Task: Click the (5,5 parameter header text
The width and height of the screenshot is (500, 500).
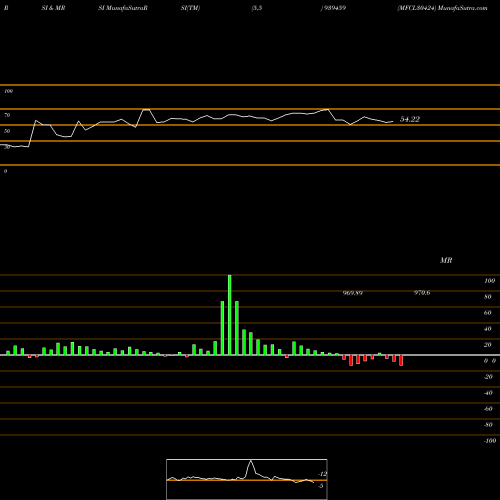Action: (257, 8)
